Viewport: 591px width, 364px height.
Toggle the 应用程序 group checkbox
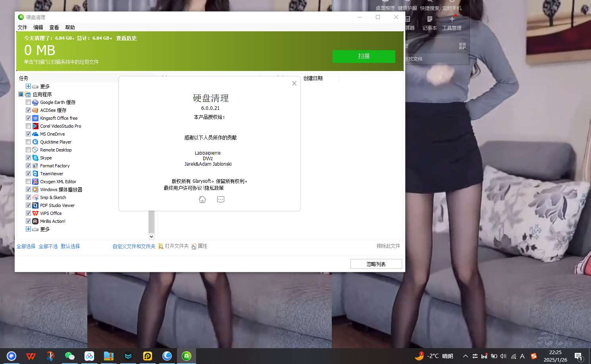[21, 94]
